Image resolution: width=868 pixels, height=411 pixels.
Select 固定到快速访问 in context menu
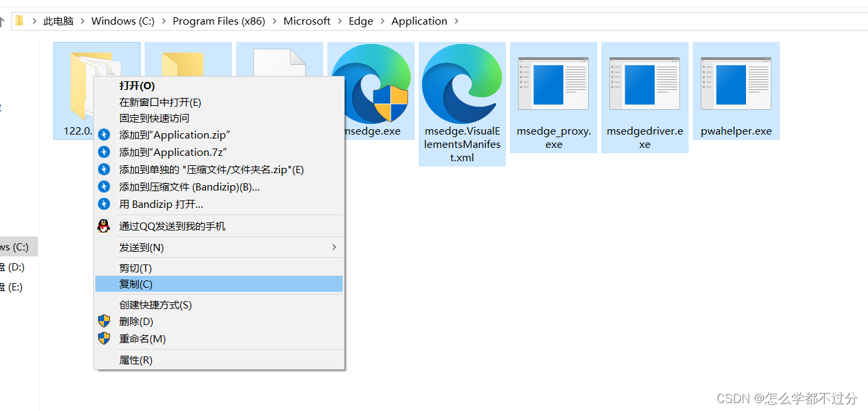[x=219, y=118]
